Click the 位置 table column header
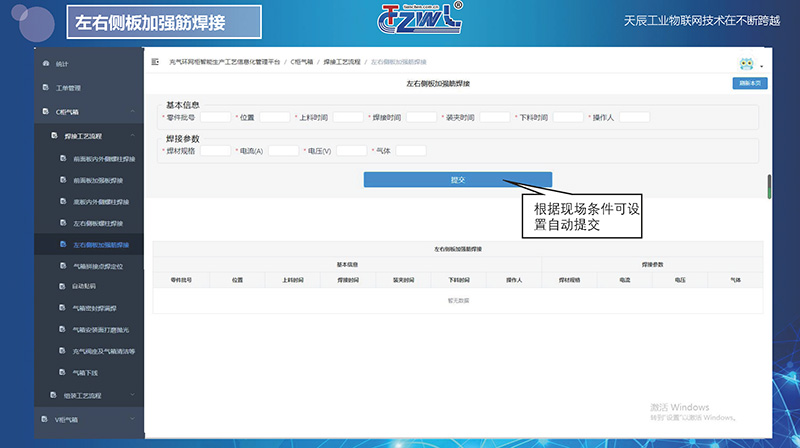This screenshot has width=800, height=448. pos(237,280)
